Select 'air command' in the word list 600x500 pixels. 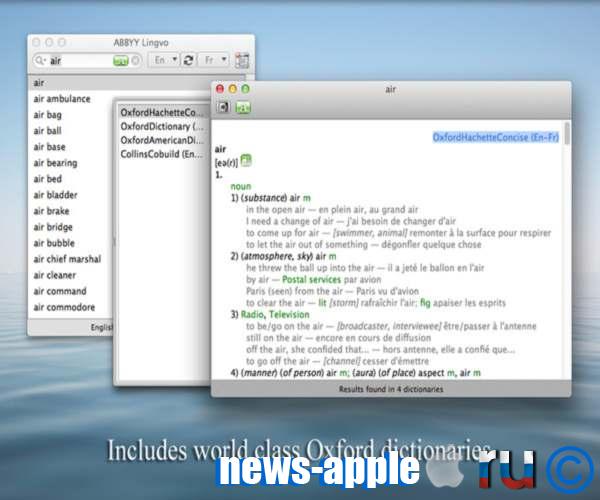[x=60, y=292]
